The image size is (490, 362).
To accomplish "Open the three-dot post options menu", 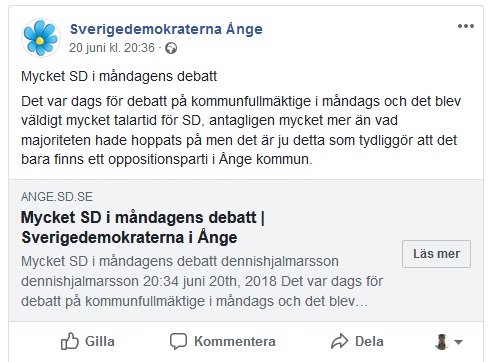I will (x=466, y=26).
